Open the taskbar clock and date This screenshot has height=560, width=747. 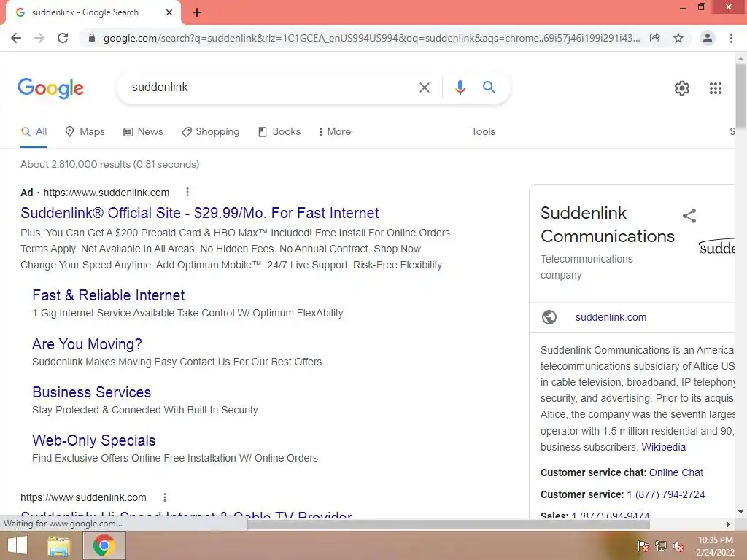point(716,546)
